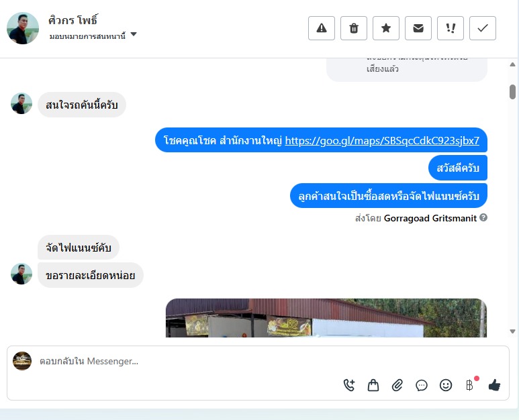Open the emoji picker smiley icon
The image size is (519, 420).
coord(446,385)
